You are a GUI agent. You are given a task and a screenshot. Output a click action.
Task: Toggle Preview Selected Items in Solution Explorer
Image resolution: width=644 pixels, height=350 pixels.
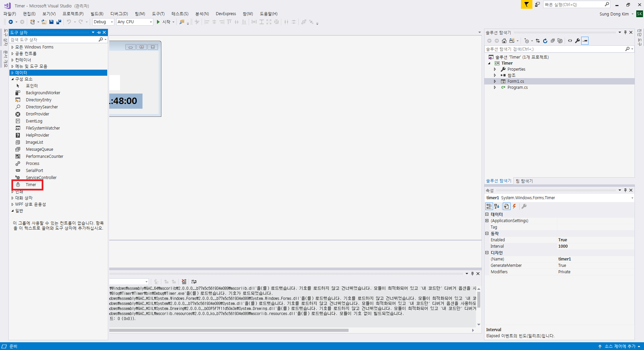pyautogui.click(x=585, y=41)
